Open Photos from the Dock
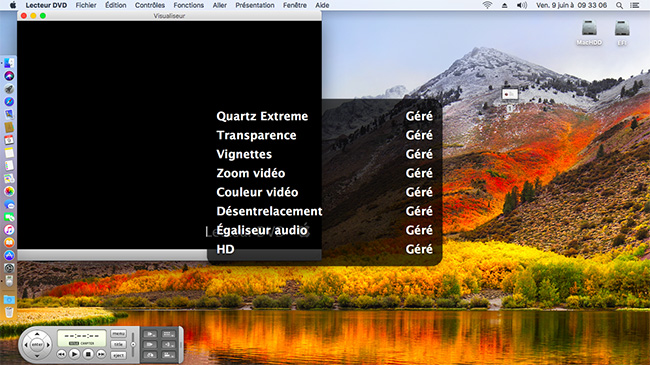The image size is (650, 365). click(9, 191)
